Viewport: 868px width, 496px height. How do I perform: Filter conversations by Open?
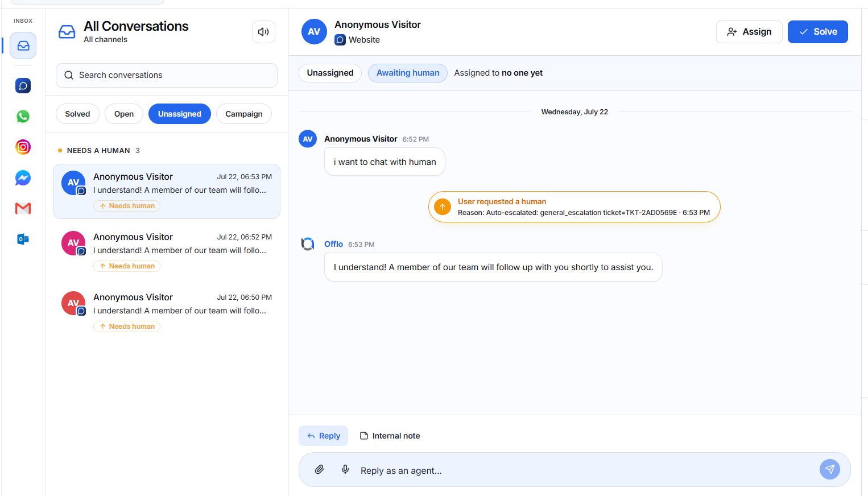[124, 114]
